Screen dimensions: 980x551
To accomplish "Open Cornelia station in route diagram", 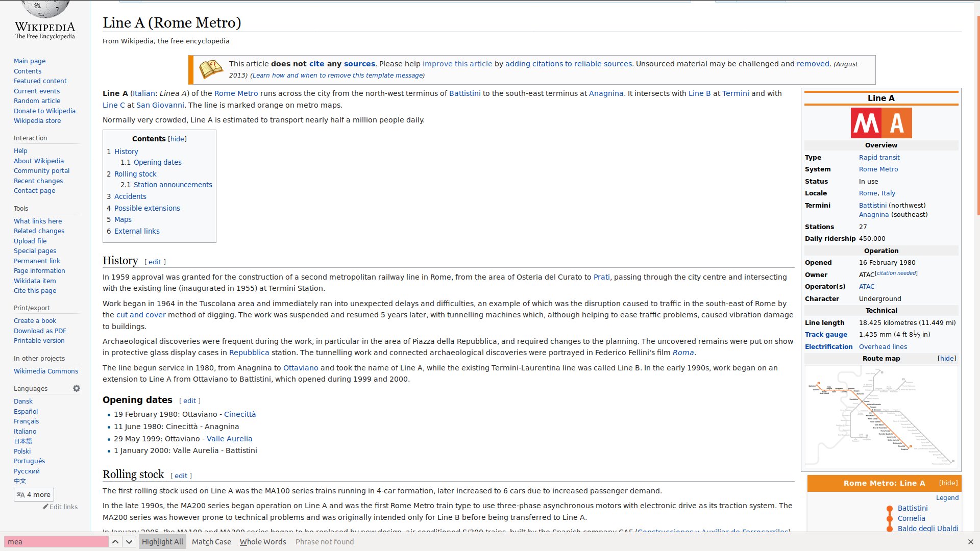I will click(911, 518).
